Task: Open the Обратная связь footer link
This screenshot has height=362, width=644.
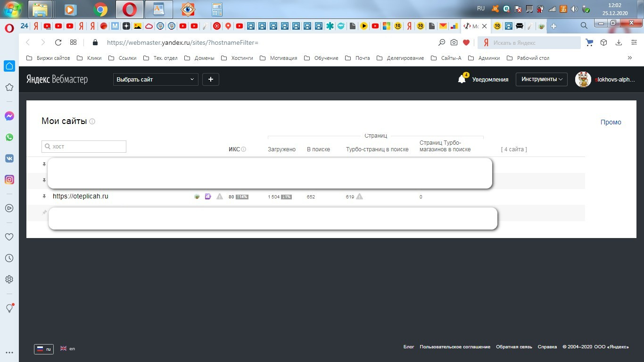Action: point(514,347)
